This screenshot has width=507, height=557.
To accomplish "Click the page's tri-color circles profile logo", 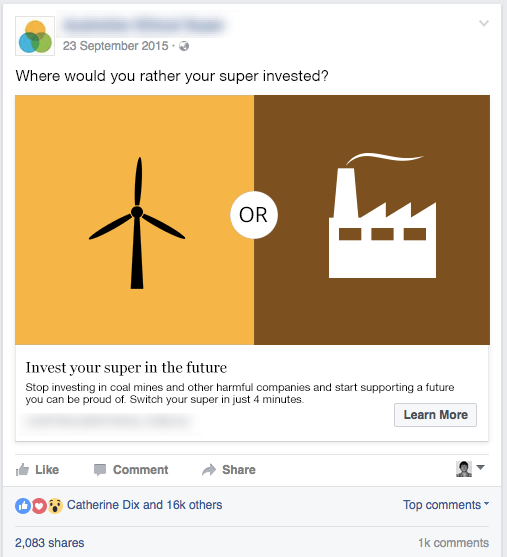I will click(x=35, y=36).
